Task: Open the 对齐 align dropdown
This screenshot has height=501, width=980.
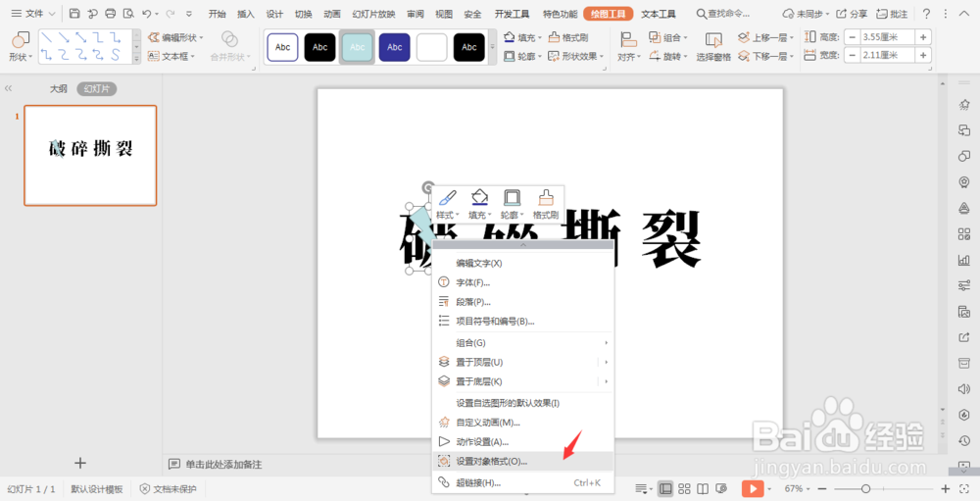Action: click(628, 47)
